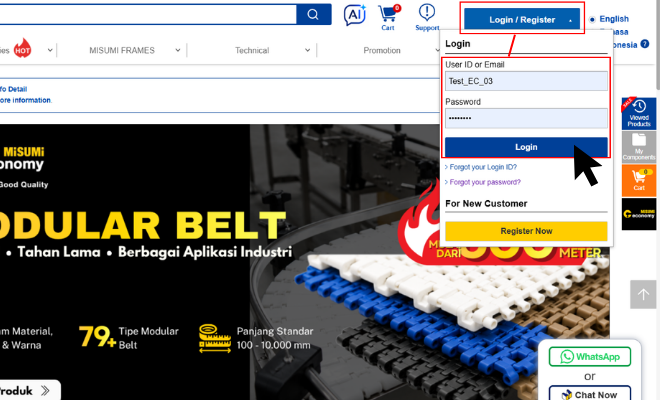The image size is (660, 400).
Task: Click the Register Now button
Action: point(526,231)
